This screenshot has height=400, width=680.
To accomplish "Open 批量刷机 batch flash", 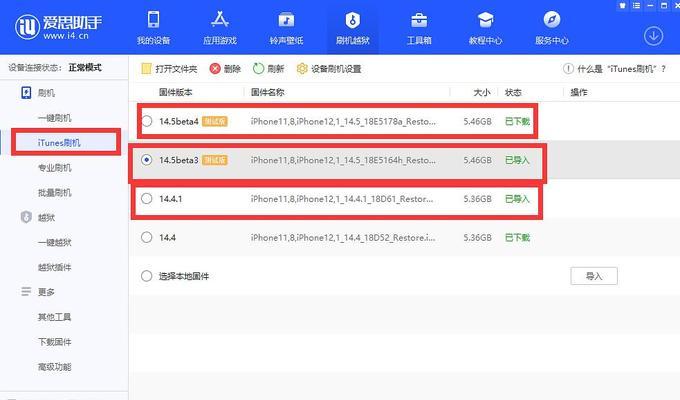I will point(55,192).
